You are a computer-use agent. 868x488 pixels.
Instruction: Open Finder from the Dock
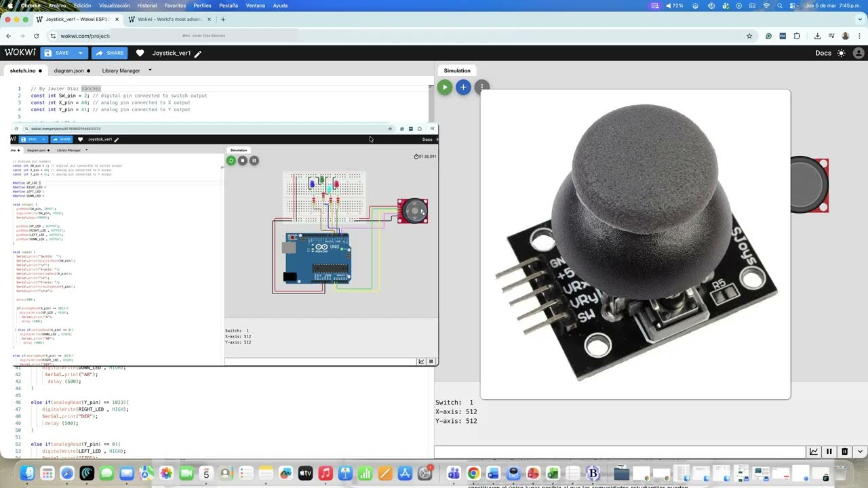click(28, 473)
